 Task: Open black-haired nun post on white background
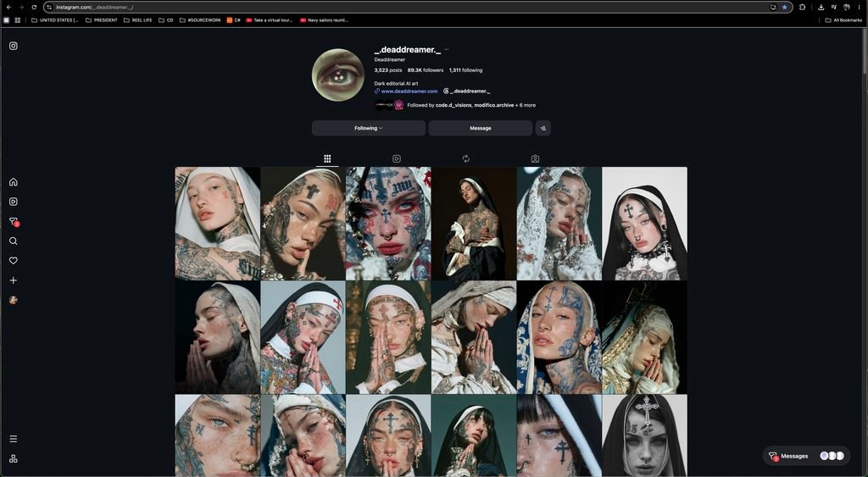[x=645, y=224]
